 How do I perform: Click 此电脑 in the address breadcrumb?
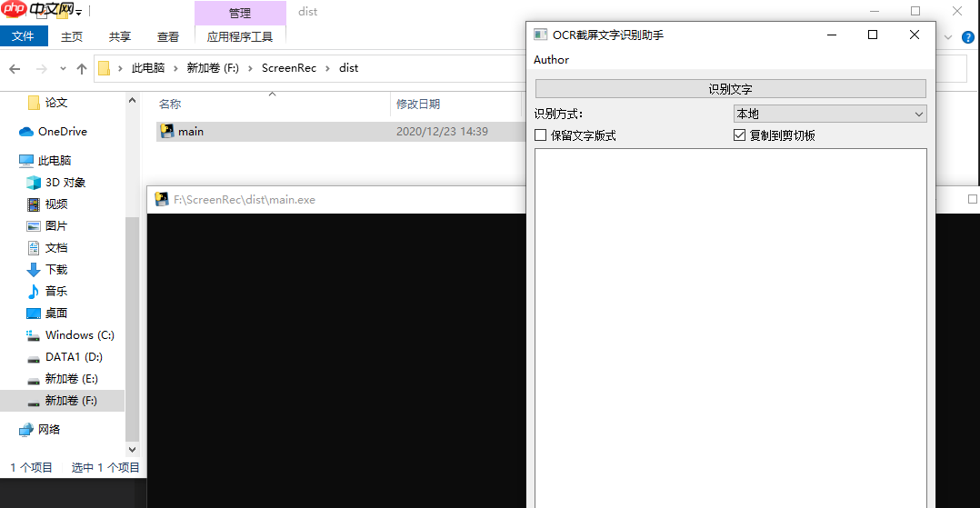click(x=148, y=68)
